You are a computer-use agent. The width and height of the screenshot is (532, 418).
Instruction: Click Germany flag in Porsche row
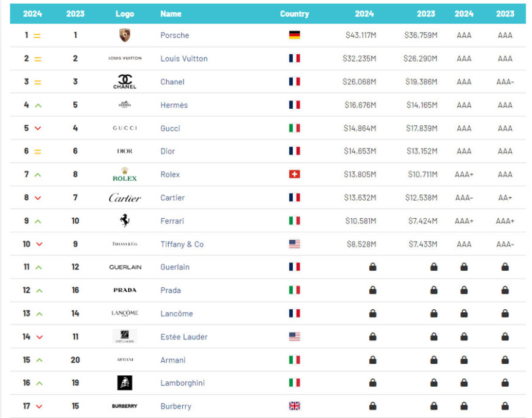point(294,35)
